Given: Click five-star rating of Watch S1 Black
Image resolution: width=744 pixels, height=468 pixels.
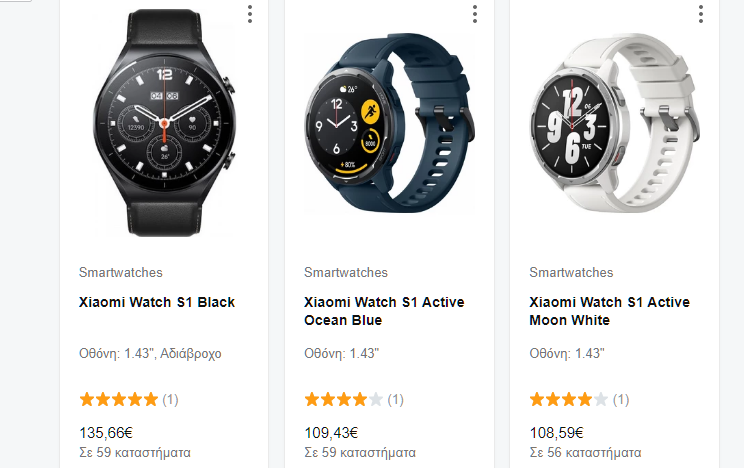Looking at the screenshot, I should tap(119, 400).
